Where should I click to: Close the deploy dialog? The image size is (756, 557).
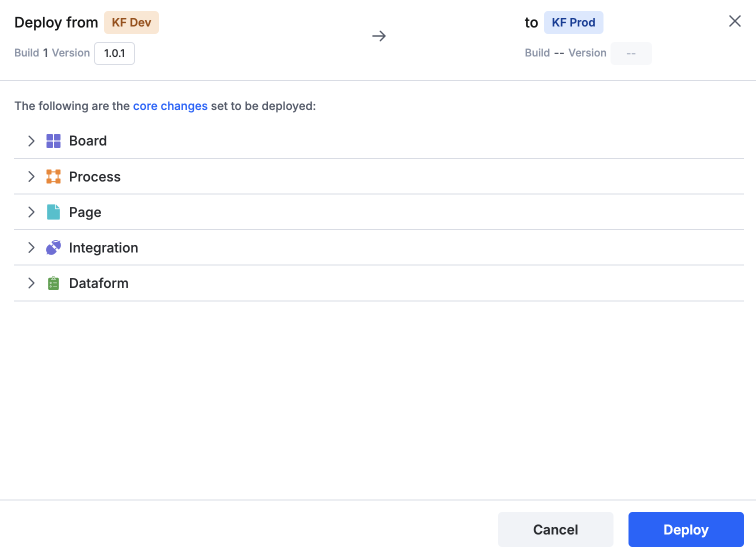pos(735,21)
